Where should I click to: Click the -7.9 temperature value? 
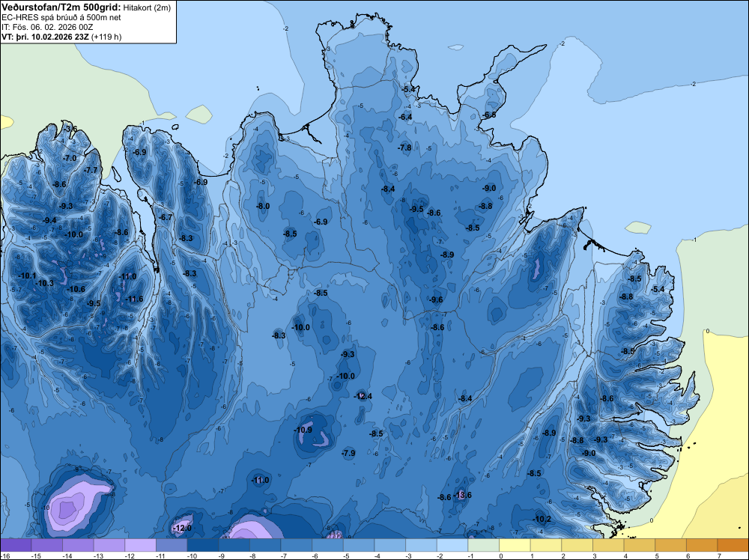(349, 453)
